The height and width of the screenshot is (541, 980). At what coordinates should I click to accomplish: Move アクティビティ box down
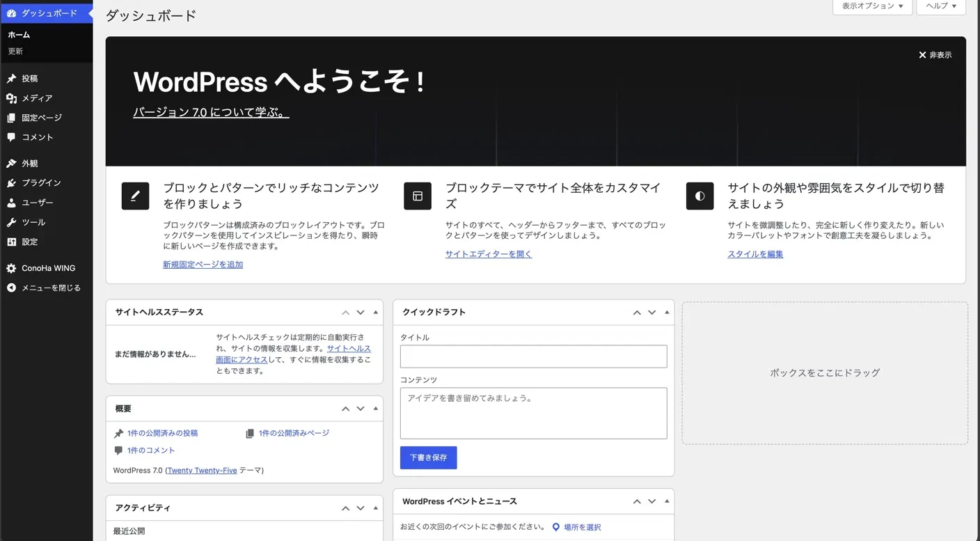pos(361,508)
